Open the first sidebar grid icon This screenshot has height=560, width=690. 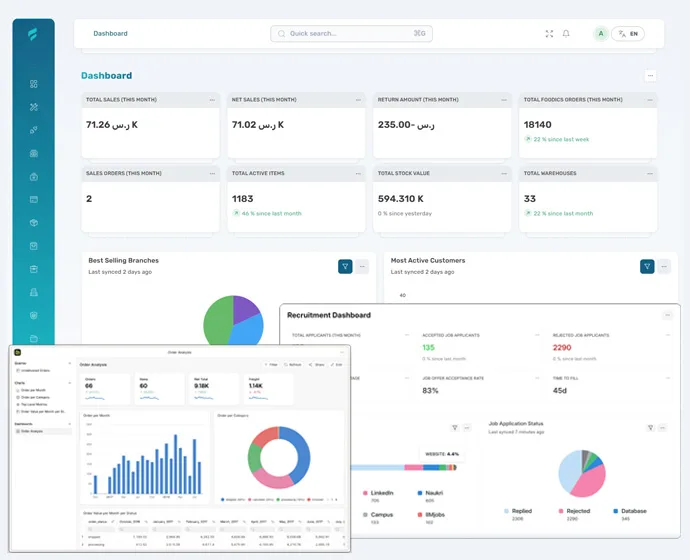33,84
